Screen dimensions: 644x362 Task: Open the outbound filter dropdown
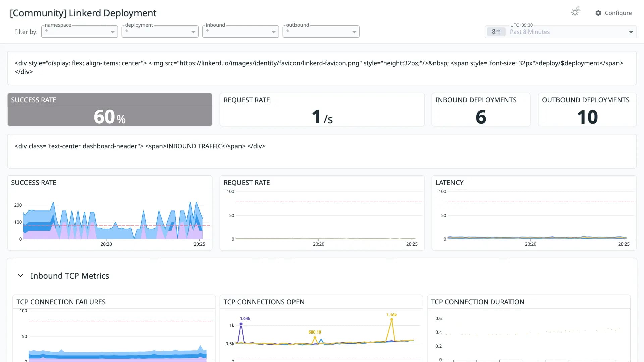[321, 32]
